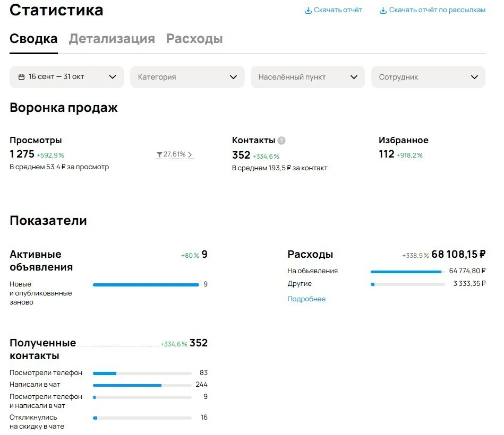
Task: Switch to the Детализация tab
Action: click(x=112, y=39)
